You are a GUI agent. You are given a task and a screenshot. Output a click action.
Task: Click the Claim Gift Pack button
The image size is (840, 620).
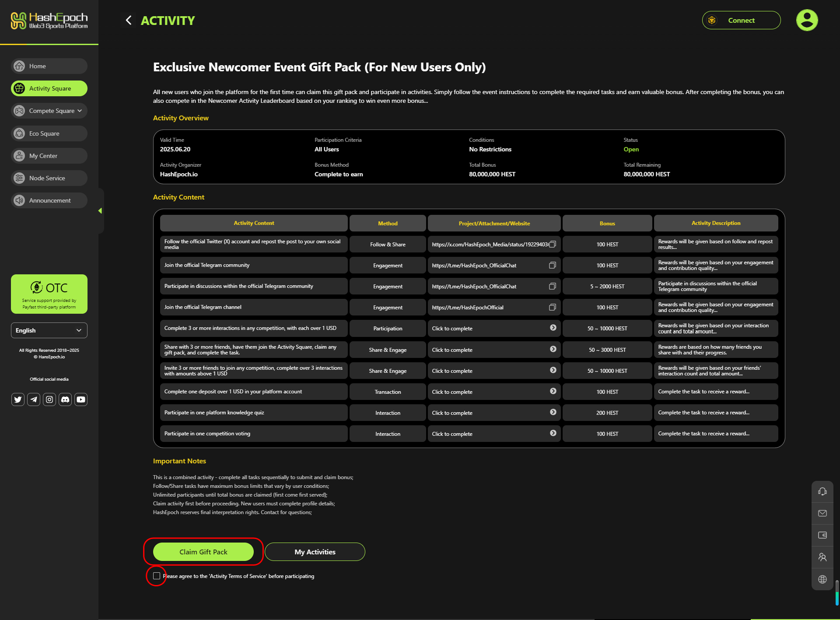203,552
